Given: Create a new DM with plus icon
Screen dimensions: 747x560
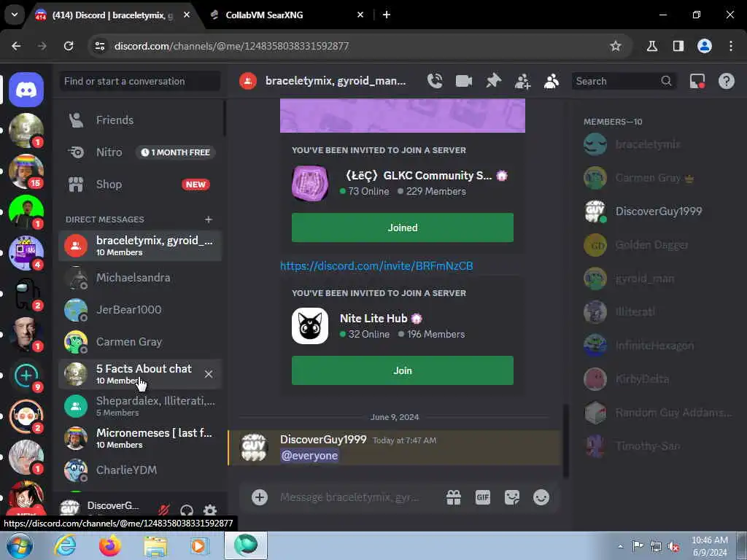Looking at the screenshot, I should click(208, 219).
